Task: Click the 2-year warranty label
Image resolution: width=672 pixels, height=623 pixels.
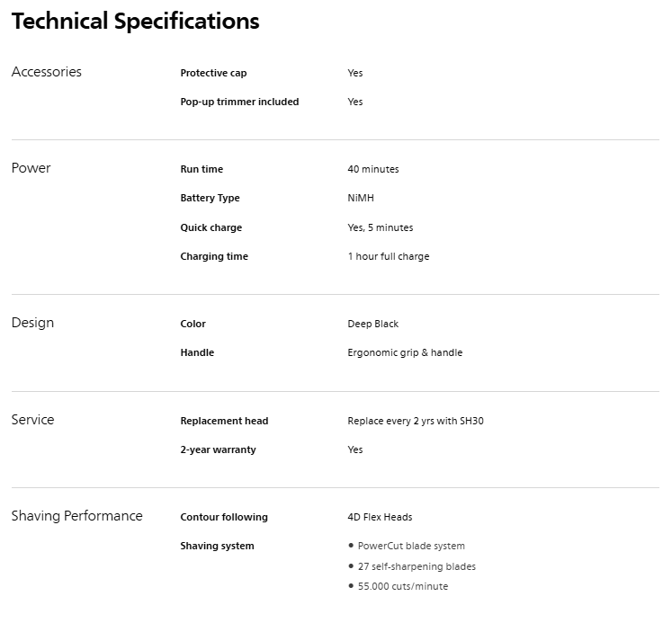Action: pos(218,449)
